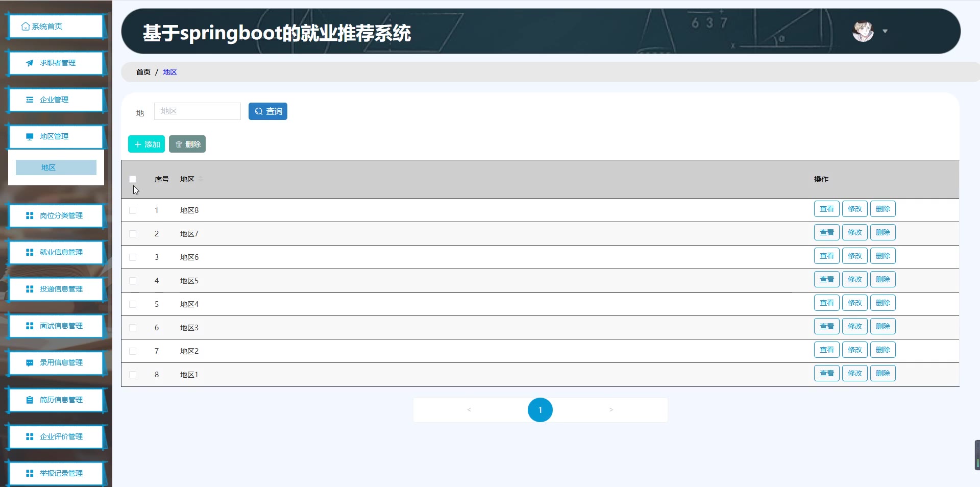Check the row checkbox for 地区5
The image size is (980, 487).
(x=133, y=281)
